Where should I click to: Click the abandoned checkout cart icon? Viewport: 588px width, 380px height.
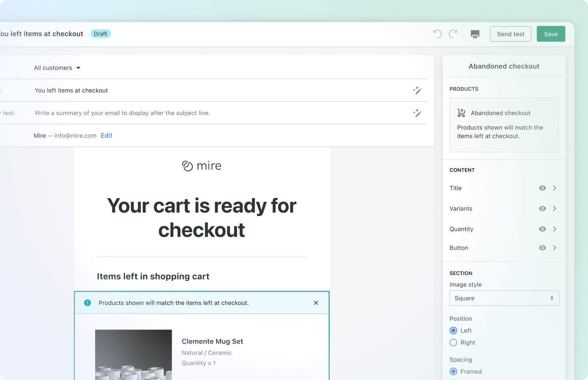tap(461, 113)
